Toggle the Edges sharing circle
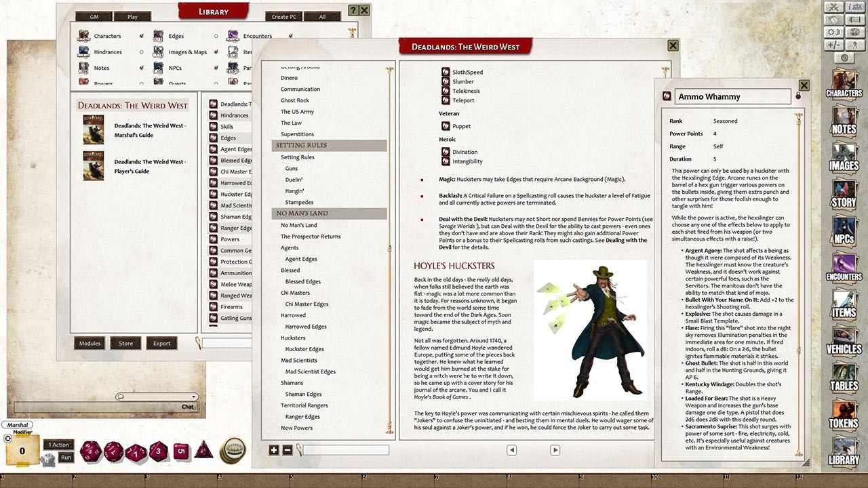 (215, 36)
